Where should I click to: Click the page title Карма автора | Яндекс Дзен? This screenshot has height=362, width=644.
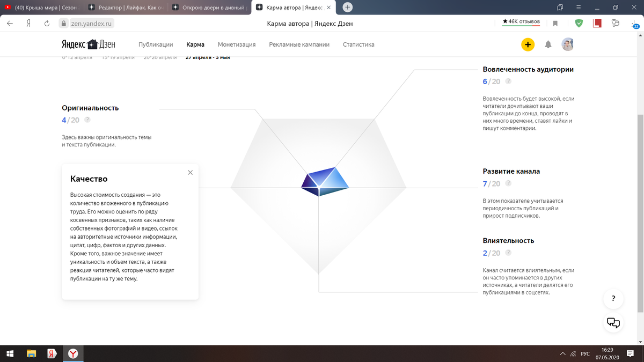pyautogui.click(x=310, y=23)
